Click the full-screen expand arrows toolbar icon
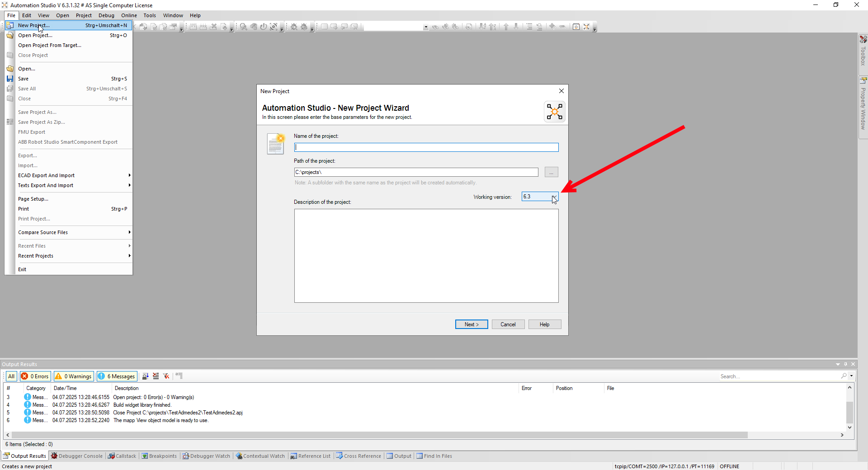868x470 pixels. pyautogui.click(x=586, y=27)
